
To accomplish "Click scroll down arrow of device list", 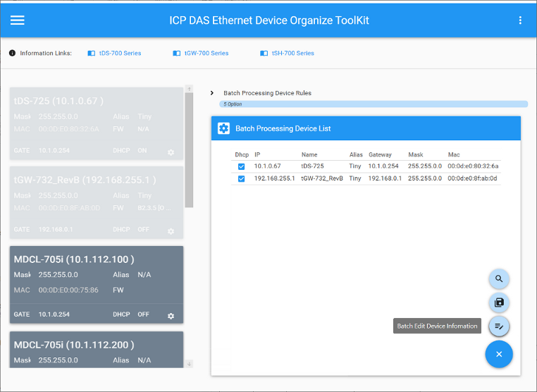I will pos(189,364).
